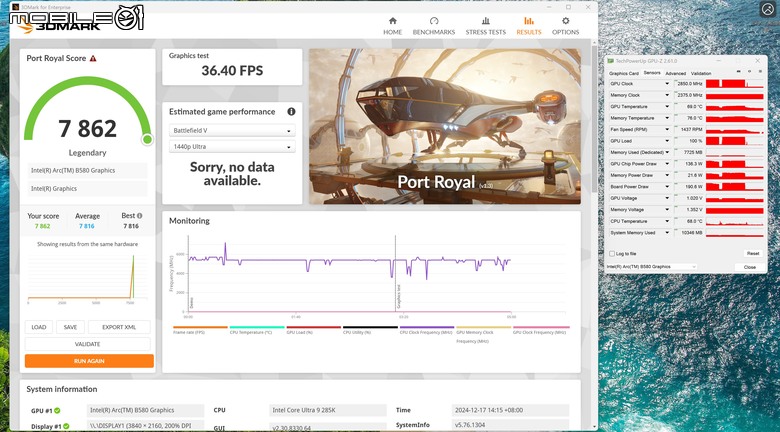Open the Options gear icon
This screenshot has width=780, height=432.
tap(566, 21)
